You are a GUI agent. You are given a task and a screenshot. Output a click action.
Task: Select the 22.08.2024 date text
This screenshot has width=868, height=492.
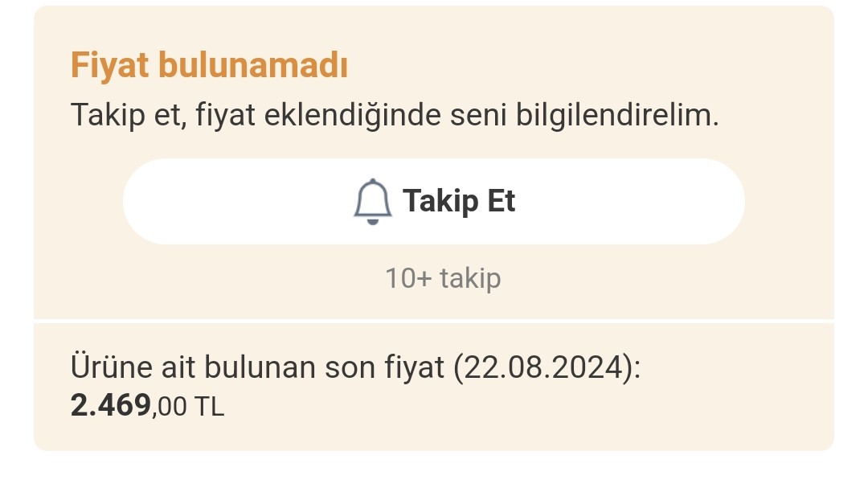tap(543, 368)
